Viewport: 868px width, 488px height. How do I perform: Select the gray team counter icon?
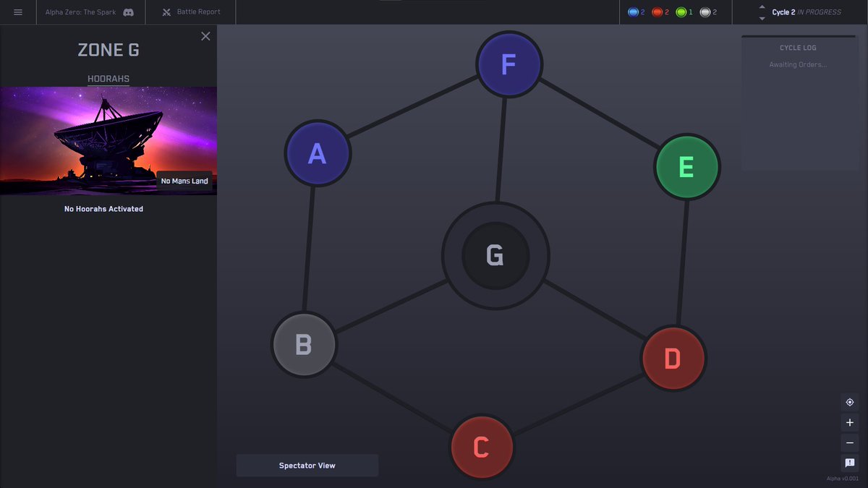(705, 12)
